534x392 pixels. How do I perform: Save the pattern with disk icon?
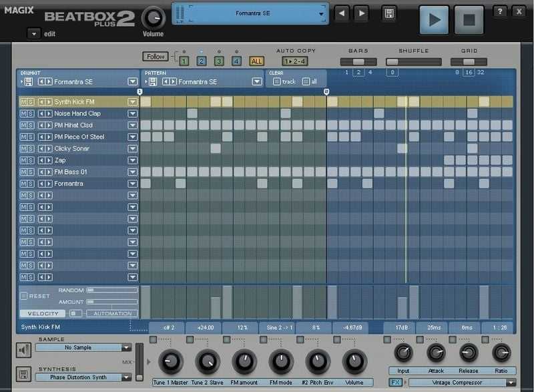click(153, 81)
